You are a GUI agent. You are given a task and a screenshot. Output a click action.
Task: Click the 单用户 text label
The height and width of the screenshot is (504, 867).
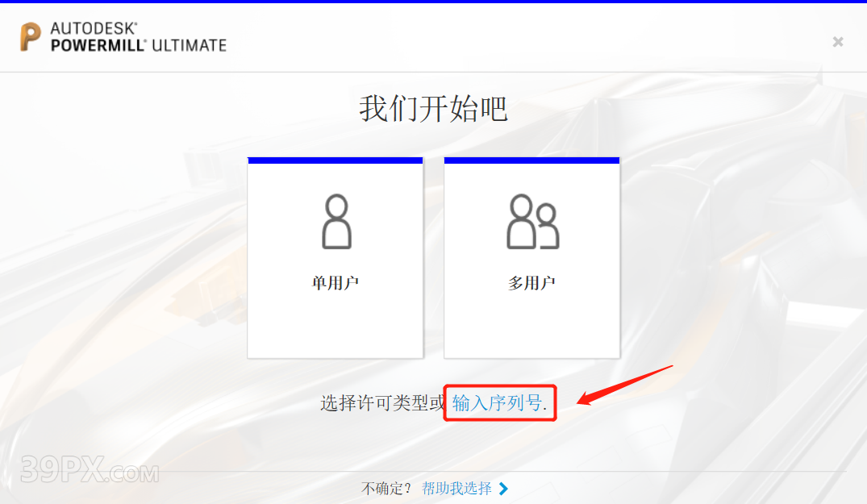pos(336,283)
